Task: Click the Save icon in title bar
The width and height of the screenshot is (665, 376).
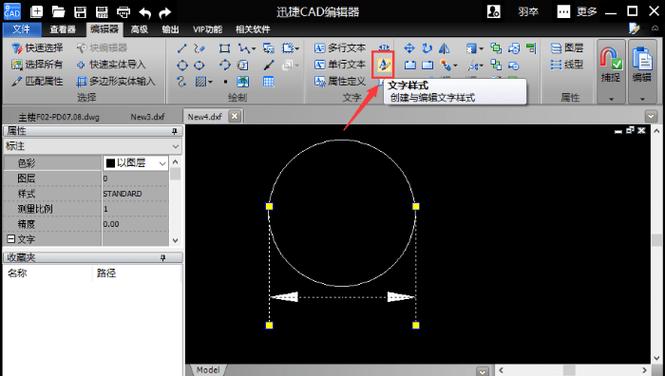Action: [x=80, y=12]
